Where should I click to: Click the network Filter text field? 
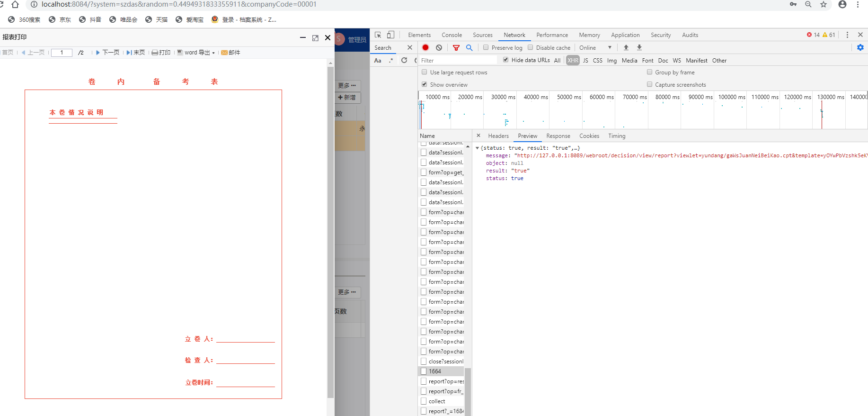click(x=458, y=61)
